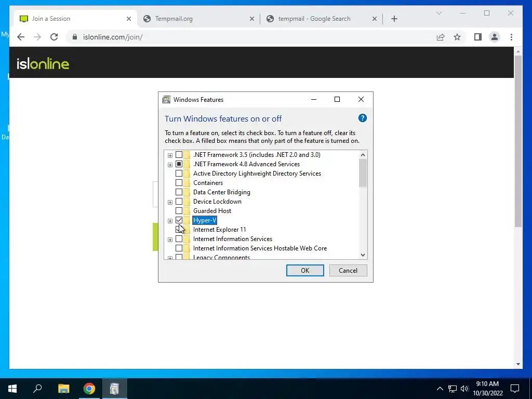
Task: Click Windows Features taskbar icon
Action: pyautogui.click(x=115, y=389)
